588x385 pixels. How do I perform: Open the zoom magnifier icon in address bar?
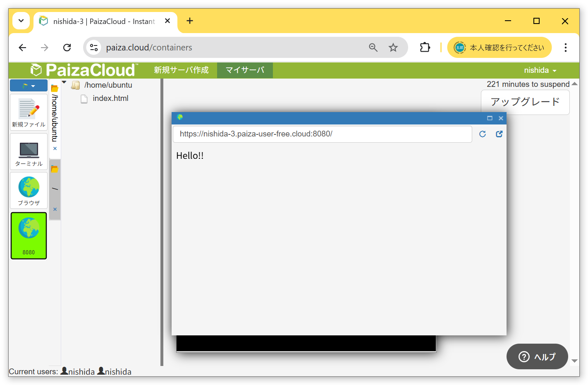[373, 48]
